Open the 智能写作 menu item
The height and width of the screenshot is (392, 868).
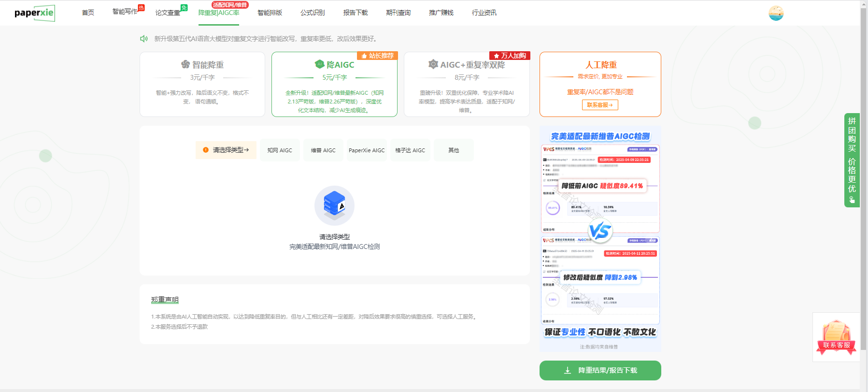tap(125, 12)
